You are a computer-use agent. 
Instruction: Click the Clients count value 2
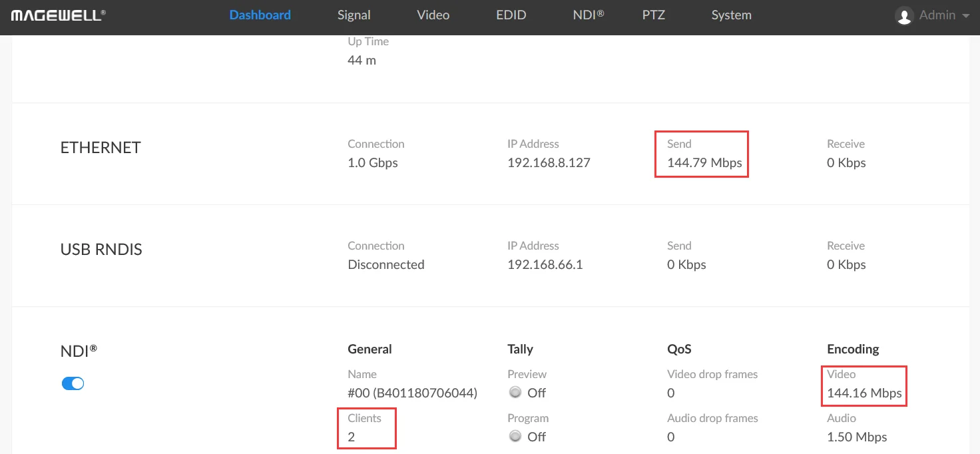352,437
